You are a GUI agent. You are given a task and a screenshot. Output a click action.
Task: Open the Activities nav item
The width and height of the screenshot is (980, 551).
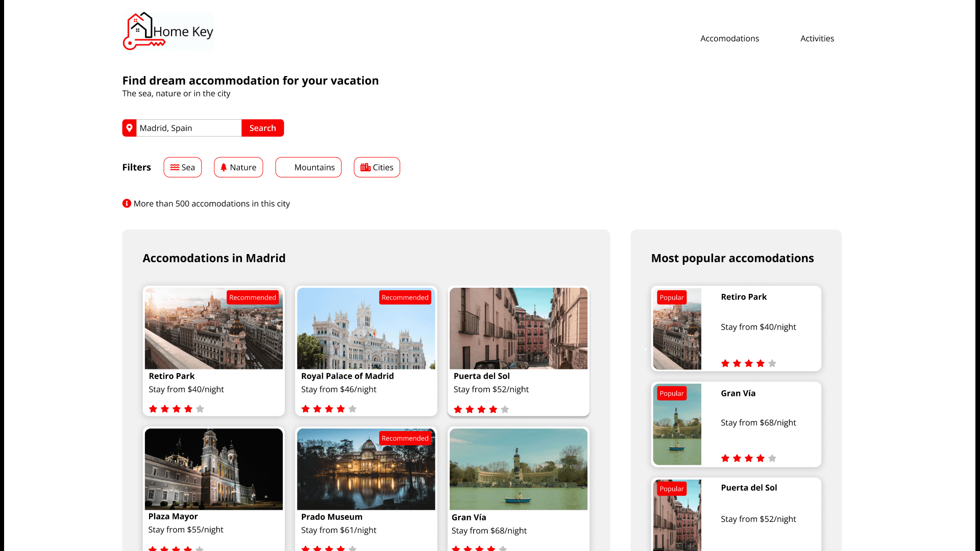[817, 38]
